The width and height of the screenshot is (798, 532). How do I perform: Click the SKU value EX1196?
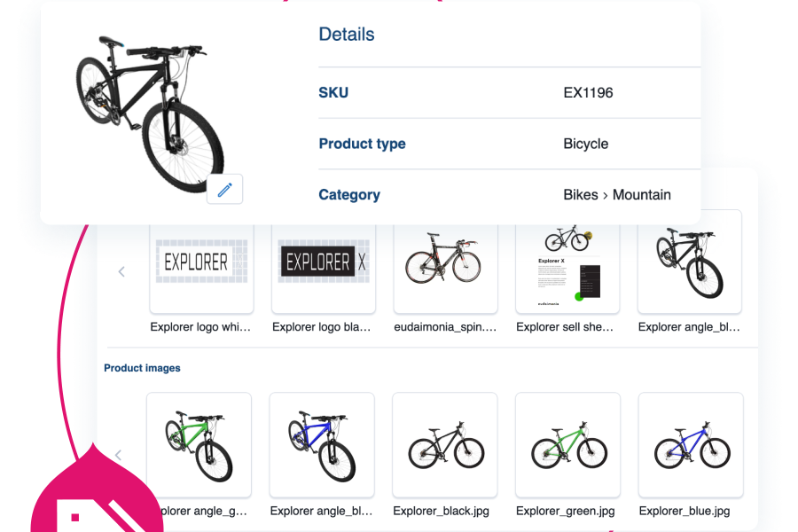tap(588, 92)
